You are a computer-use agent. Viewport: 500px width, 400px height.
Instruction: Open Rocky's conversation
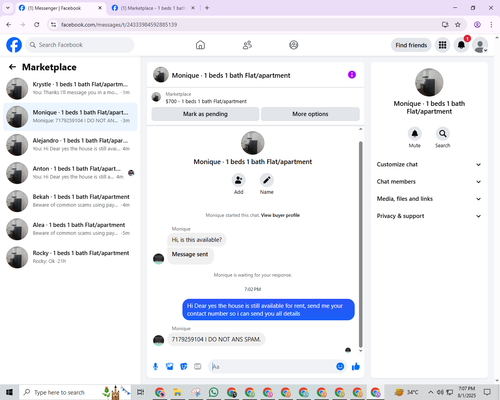[70, 257]
